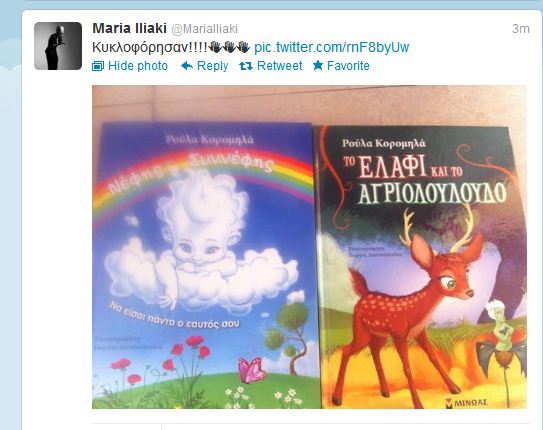
Task: Click the Reply arrow icon
Action: pyautogui.click(x=187, y=66)
